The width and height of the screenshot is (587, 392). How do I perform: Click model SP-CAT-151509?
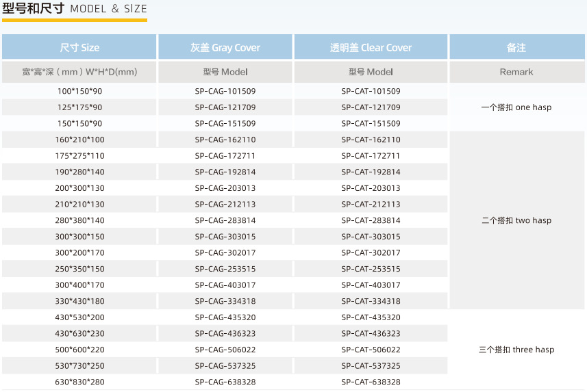[371, 123]
